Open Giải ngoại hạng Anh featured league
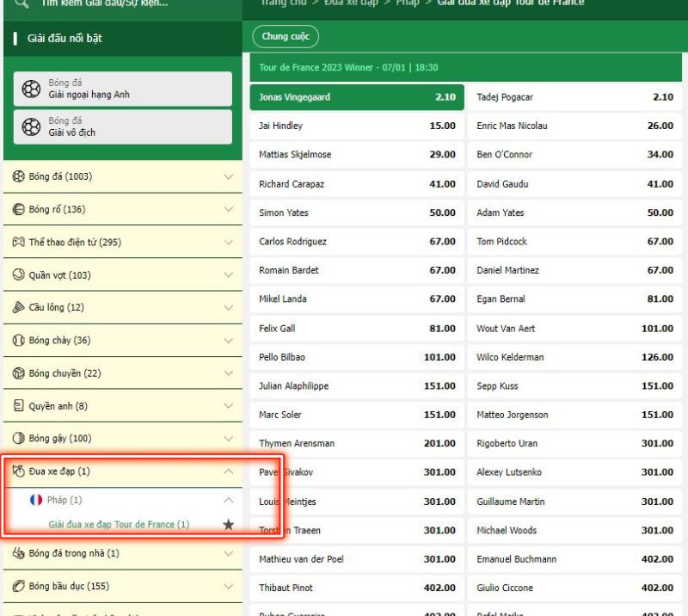 (123, 89)
